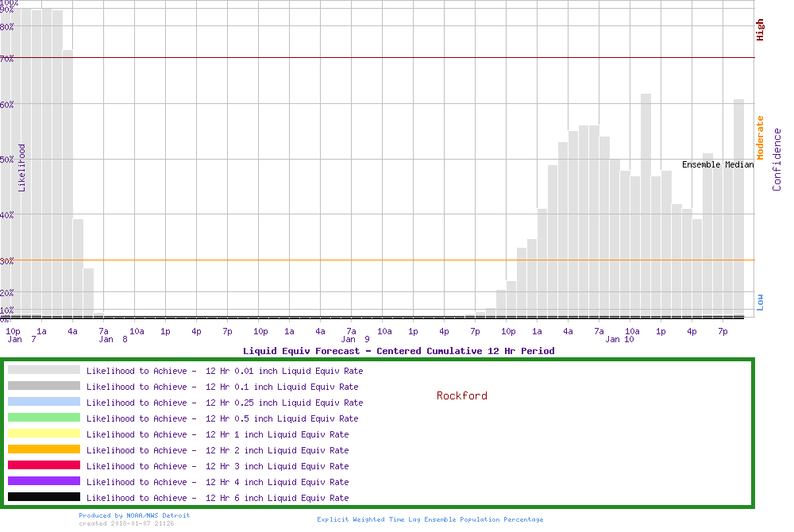Click the red 3 inch legend swatch
The width and height of the screenshot is (794, 532).
click(x=44, y=465)
